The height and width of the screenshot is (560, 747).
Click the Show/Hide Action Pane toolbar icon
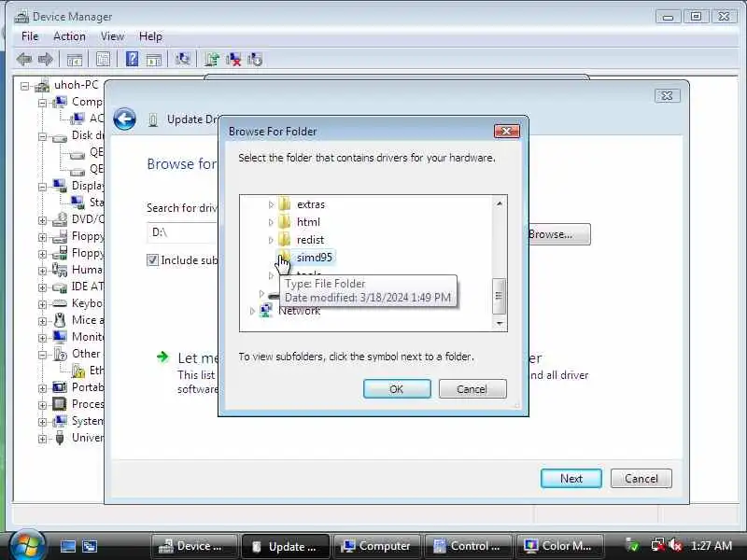pos(154,60)
